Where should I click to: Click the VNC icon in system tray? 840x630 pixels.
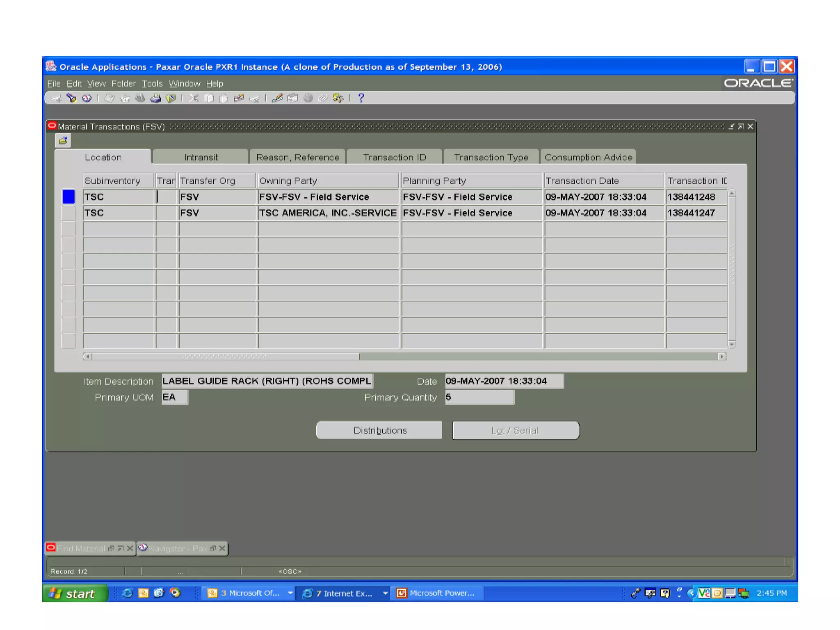pyautogui.click(x=704, y=593)
